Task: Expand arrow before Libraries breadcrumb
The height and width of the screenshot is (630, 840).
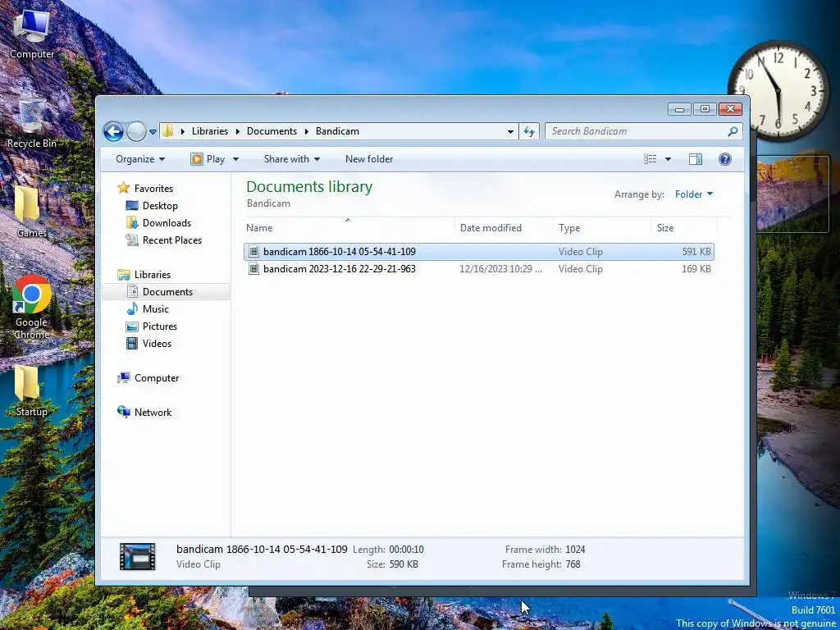Action: (x=183, y=131)
